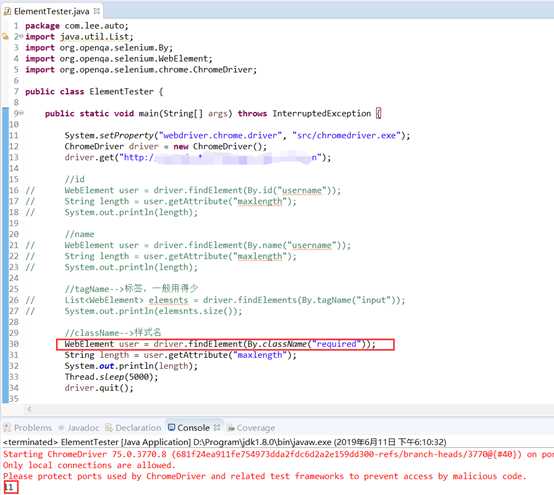Screen dimensions: 554x495
Task: Collapse the main method at line 9
Action: point(21,113)
